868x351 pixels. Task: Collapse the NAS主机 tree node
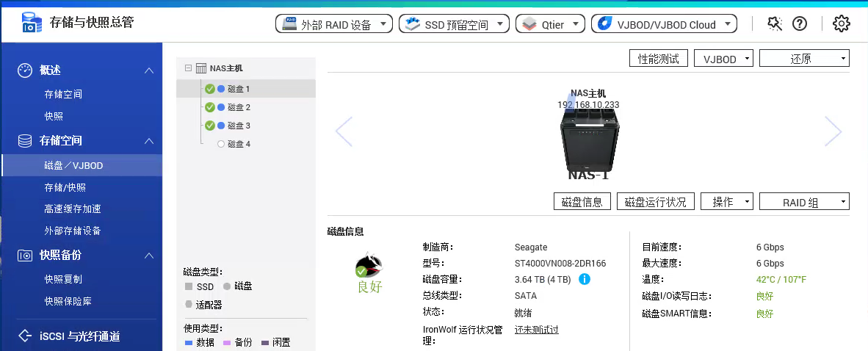tap(188, 68)
